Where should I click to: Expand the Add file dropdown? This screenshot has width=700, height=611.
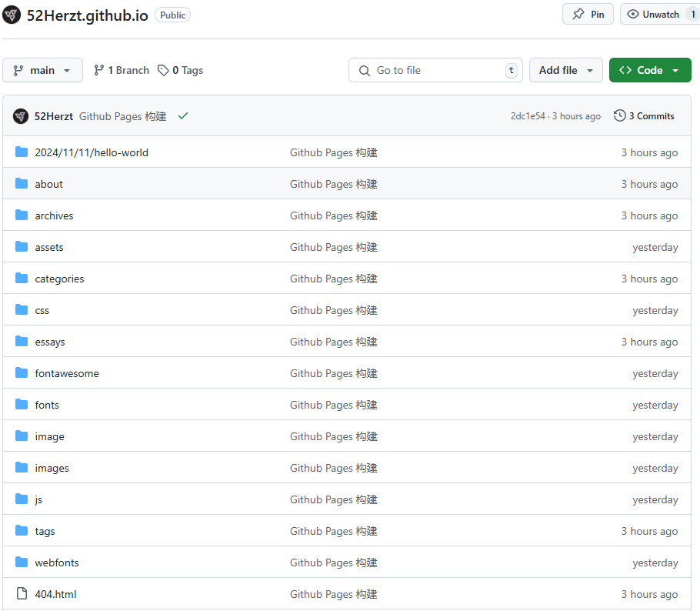tap(565, 70)
